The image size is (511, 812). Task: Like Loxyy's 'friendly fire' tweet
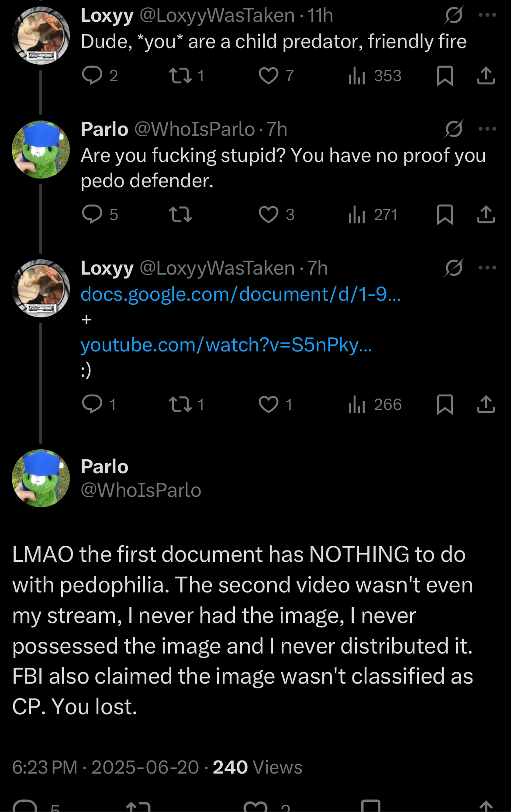click(x=276, y=76)
